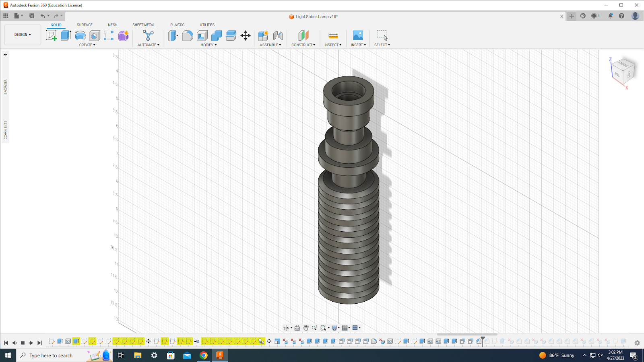Viewport: 644px width, 362px height.
Task: Expand the Assemble menu
Action: (270, 45)
